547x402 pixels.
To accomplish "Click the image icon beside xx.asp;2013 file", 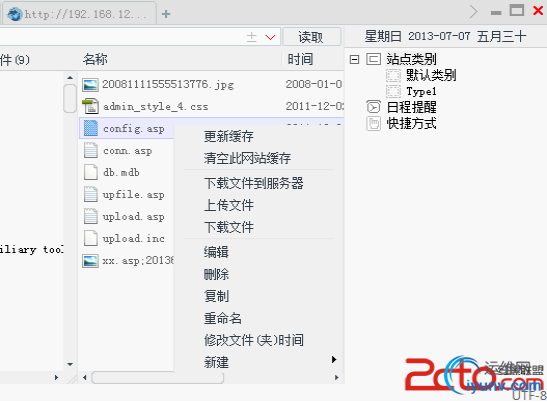I will [x=90, y=261].
